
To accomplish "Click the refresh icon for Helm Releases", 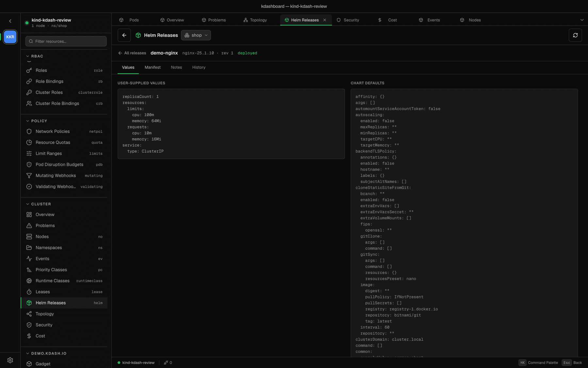I will (575, 35).
